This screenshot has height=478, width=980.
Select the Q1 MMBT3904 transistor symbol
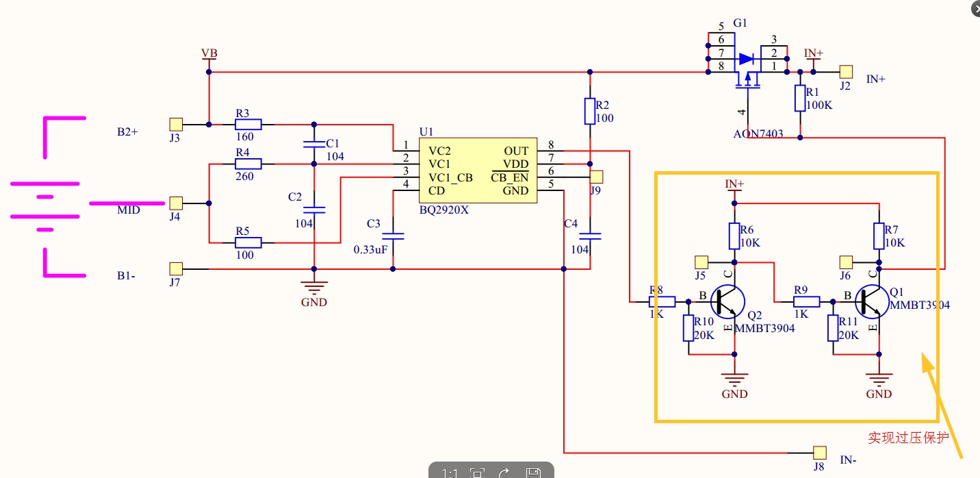click(x=873, y=301)
